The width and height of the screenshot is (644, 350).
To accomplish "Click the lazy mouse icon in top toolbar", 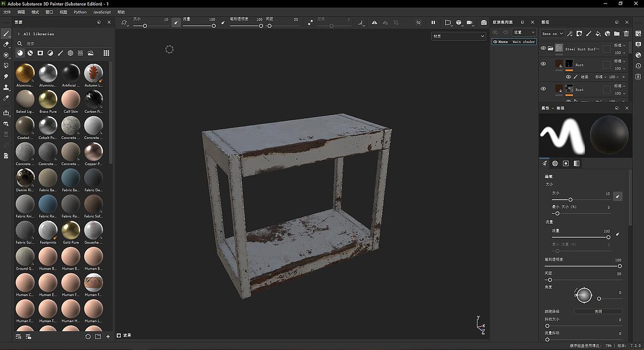I will coord(309,23).
